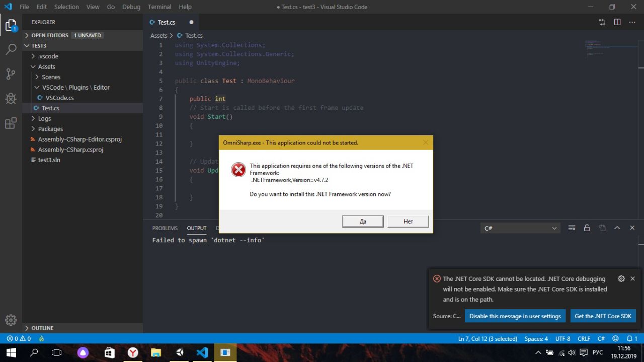644x362 pixels.
Task: Open test3.sln in the explorer
Action: [83, 160]
